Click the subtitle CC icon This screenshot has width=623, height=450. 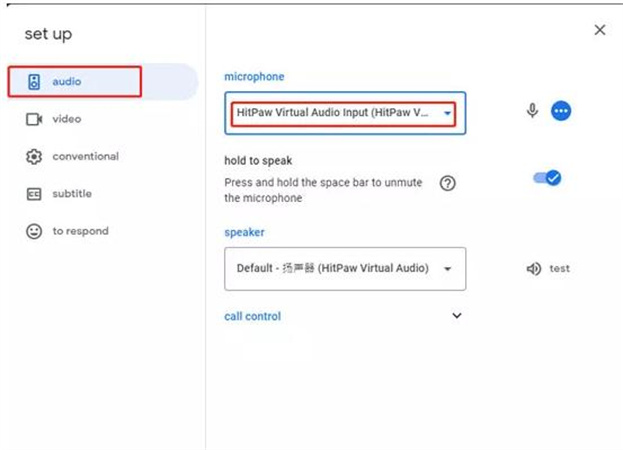coord(34,194)
